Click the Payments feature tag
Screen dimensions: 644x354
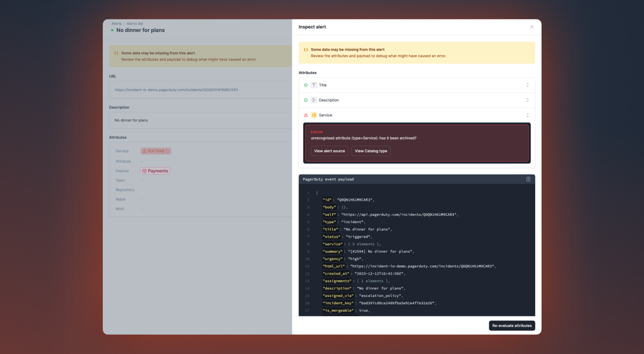[x=155, y=171]
